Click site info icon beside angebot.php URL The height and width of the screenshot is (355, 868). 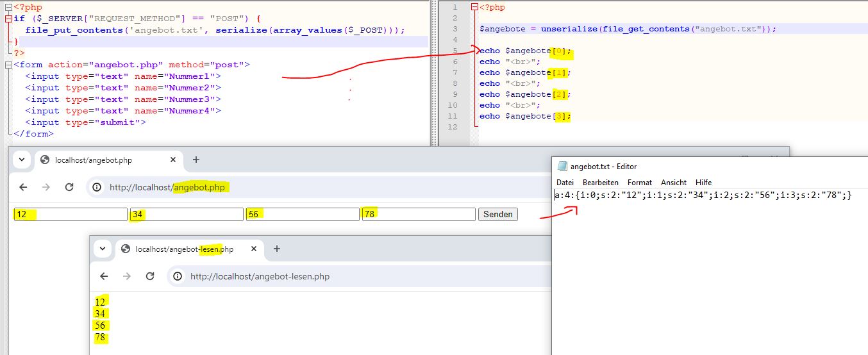(97, 187)
